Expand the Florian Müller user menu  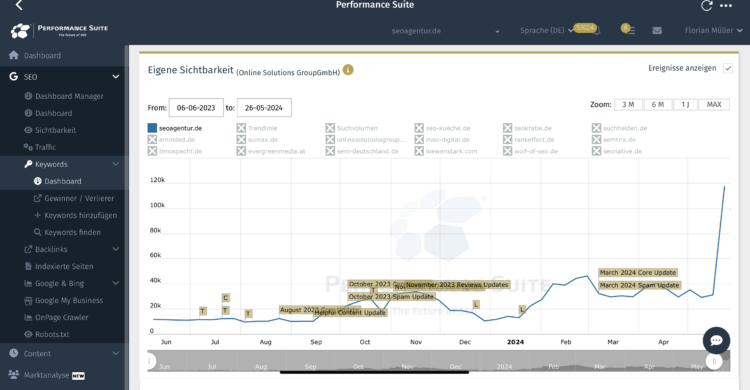(x=713, y=31)
